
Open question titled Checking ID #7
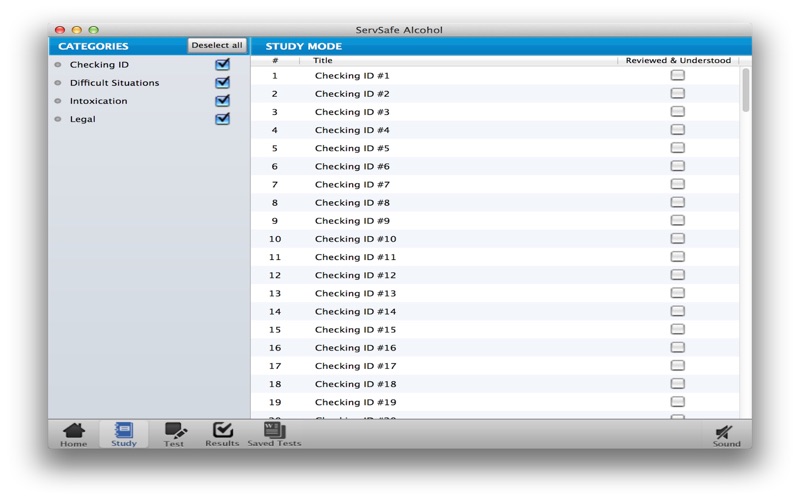tap(352, 184)
